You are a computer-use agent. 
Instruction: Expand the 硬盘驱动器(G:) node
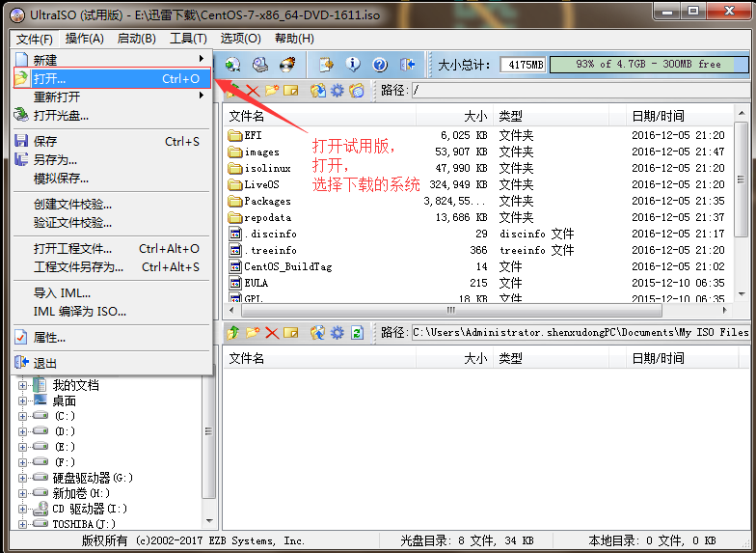(22, 479)
